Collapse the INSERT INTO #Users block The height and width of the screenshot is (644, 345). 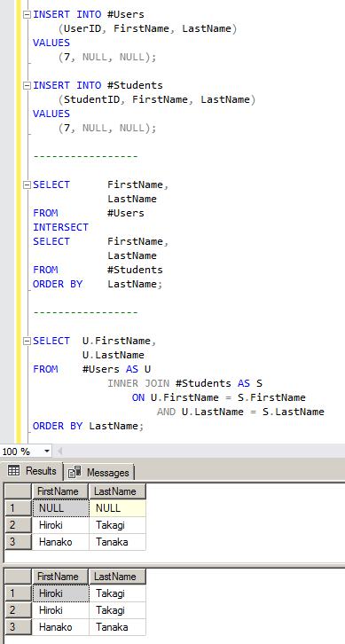point(27,14)
